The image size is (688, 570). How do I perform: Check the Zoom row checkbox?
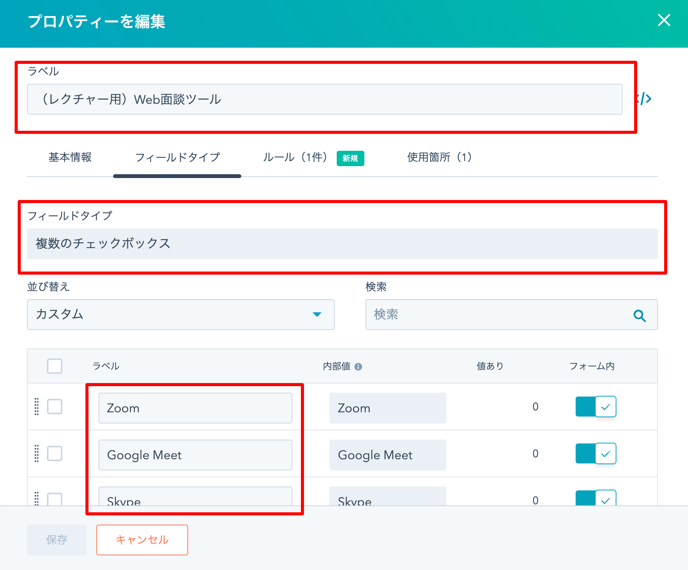(54, 407)
